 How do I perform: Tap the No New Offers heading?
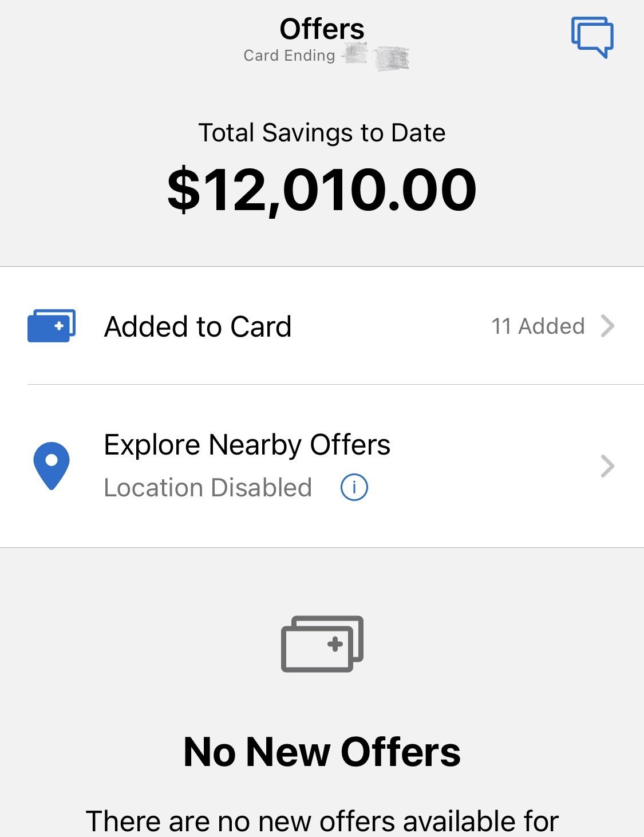322,752
